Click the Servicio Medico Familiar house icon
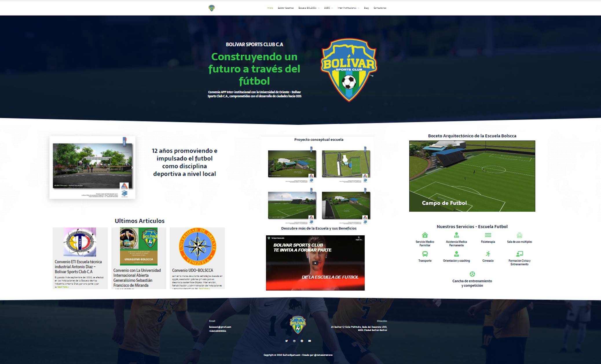This screenshot has height=364, width=601. coord(425,235)
